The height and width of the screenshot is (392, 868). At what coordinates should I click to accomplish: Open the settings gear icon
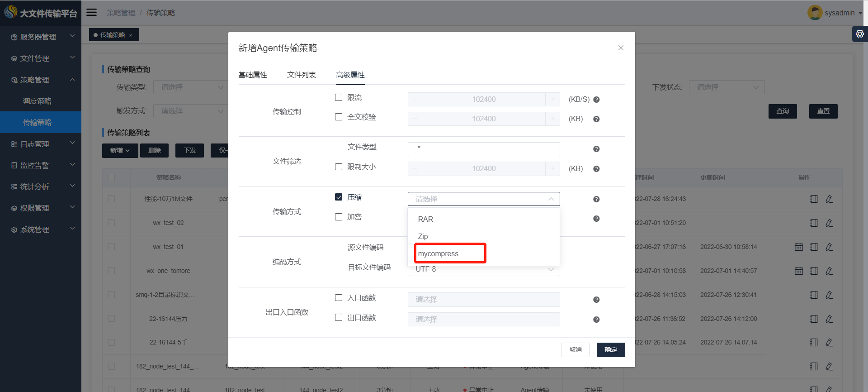click(x=859, y=34)
